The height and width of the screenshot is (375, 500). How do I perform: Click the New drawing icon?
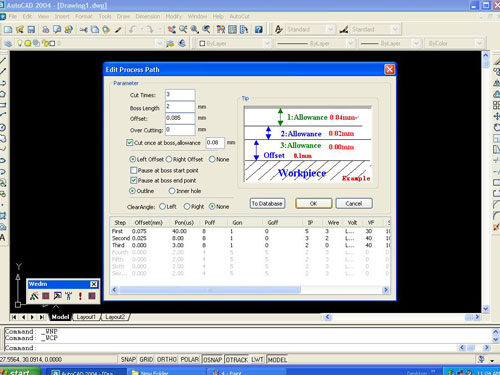coord(8,30)
